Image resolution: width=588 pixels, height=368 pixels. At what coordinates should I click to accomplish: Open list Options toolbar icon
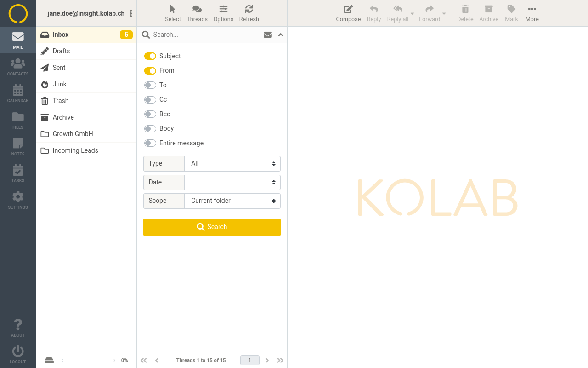223,13
